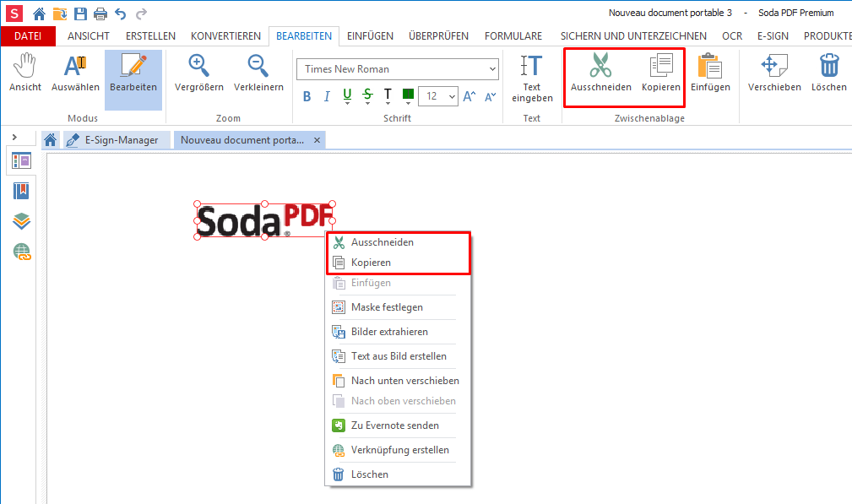
Task: Redo the last action
Action: [141, 14]
